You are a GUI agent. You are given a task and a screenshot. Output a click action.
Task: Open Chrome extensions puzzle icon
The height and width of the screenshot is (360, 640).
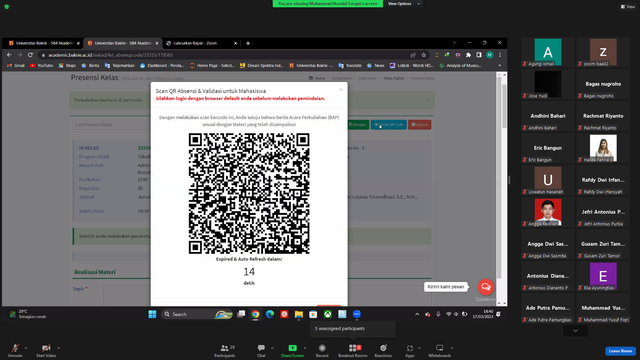(468, 55)
